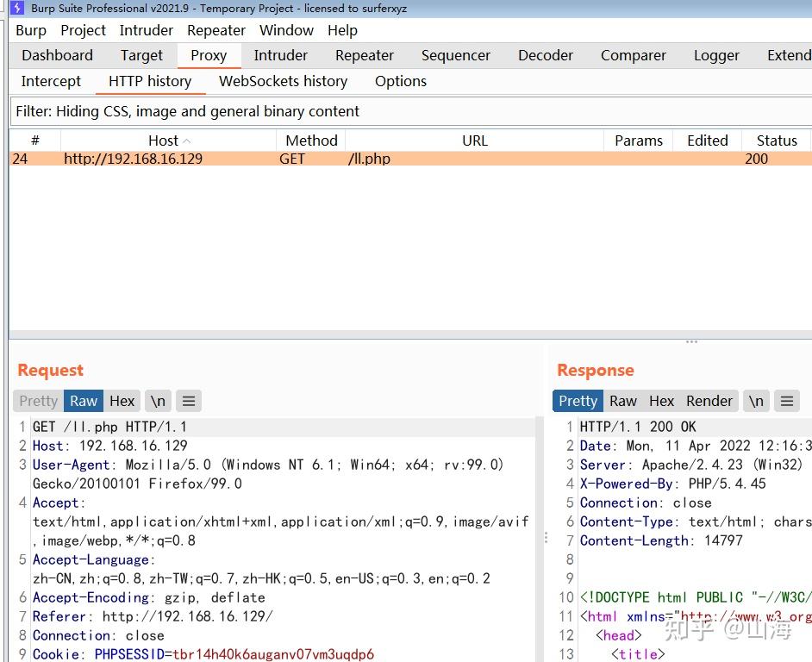
Task: Toggle \n character display in the Response view
Action: (x=755, y=400)
